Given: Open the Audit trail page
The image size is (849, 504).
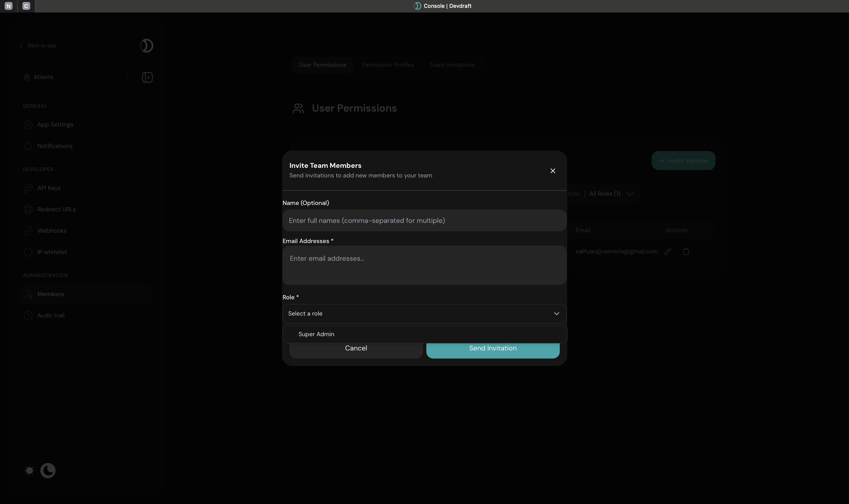Looking at the screenshot, I should pyautogui.click(x=51, y=315).
